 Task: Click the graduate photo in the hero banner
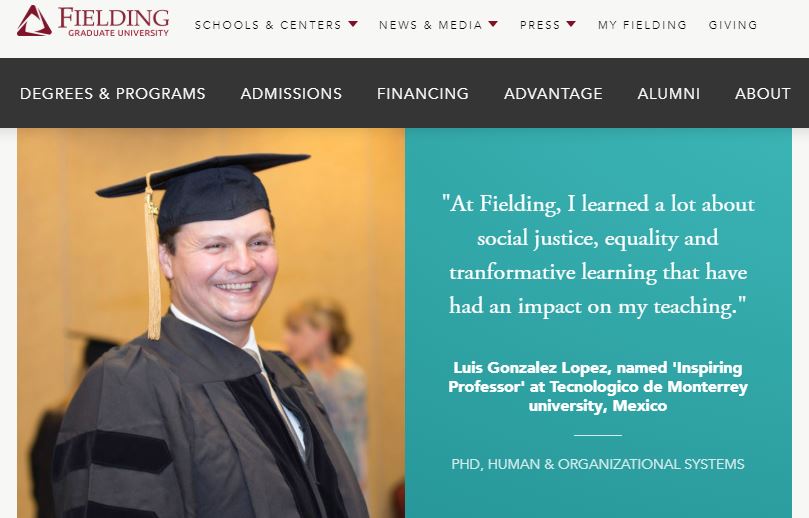tap(211, 323)
